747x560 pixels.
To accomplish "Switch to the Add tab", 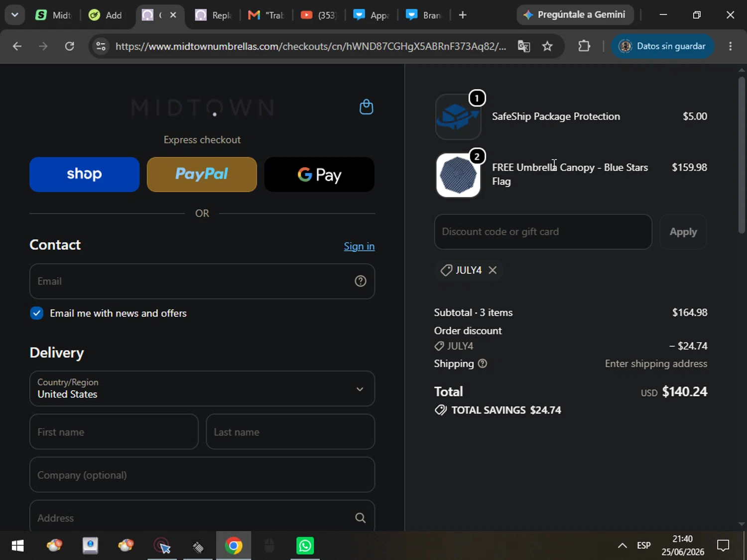I will point(106,15).
